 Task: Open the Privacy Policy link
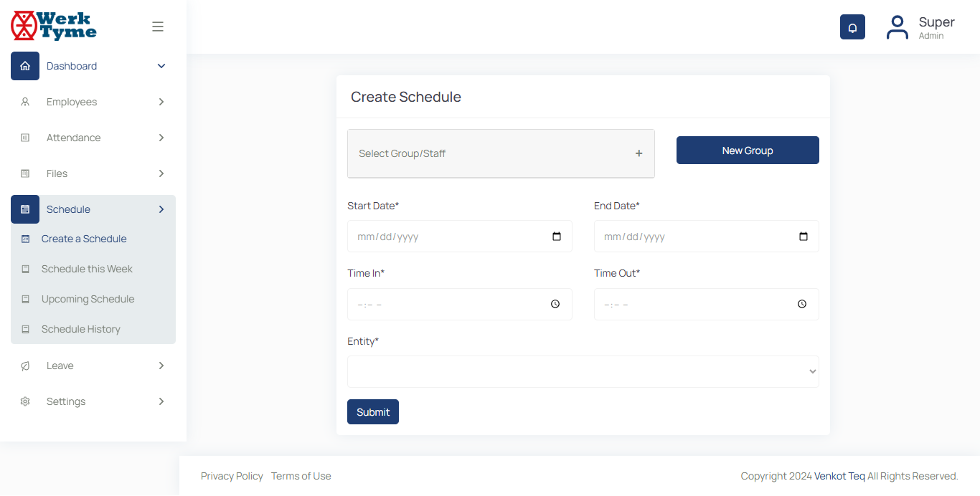point(232,476)
